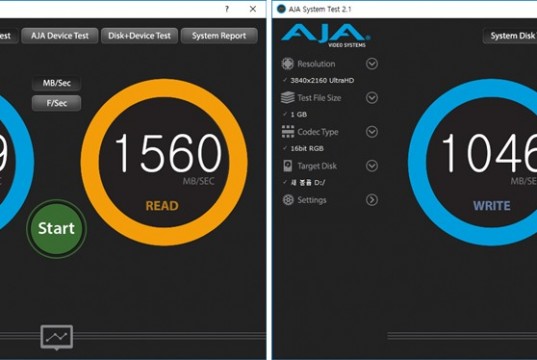
Task: Switch units to F/Sec
Action: click(x=57, y=103)
